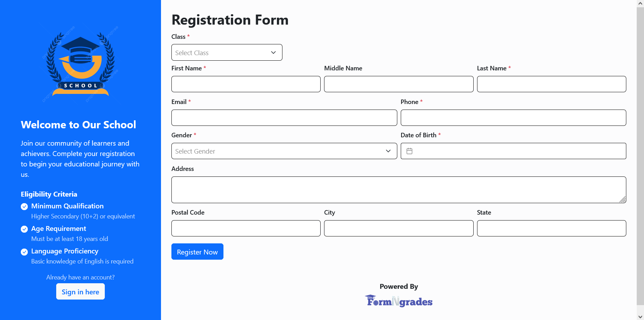Click the Registration Form heading
The height and width of the screenshot is (320, 644).
[x=230, y=20]
